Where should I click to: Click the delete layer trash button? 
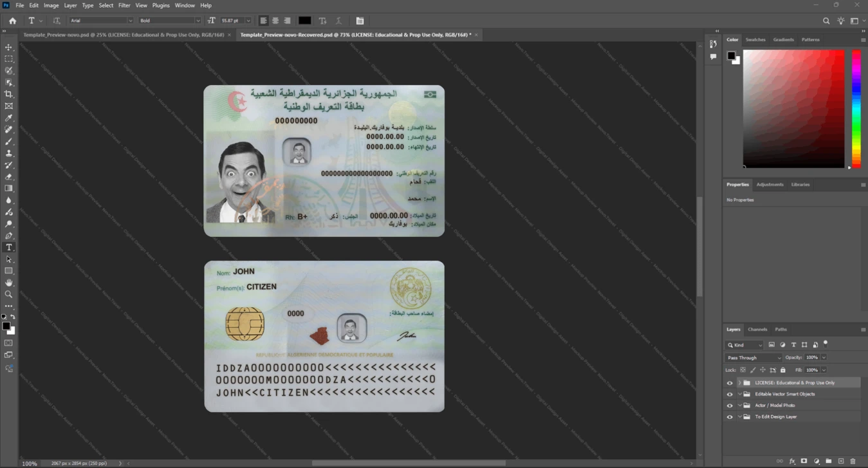(x=853, y=461)
